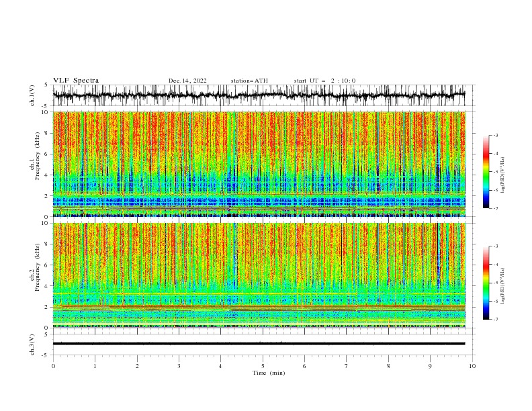The height and width of the screenshot is (411, 532).
Task: Click the "7" tick on the Time axis
Action: coord(346,366)
